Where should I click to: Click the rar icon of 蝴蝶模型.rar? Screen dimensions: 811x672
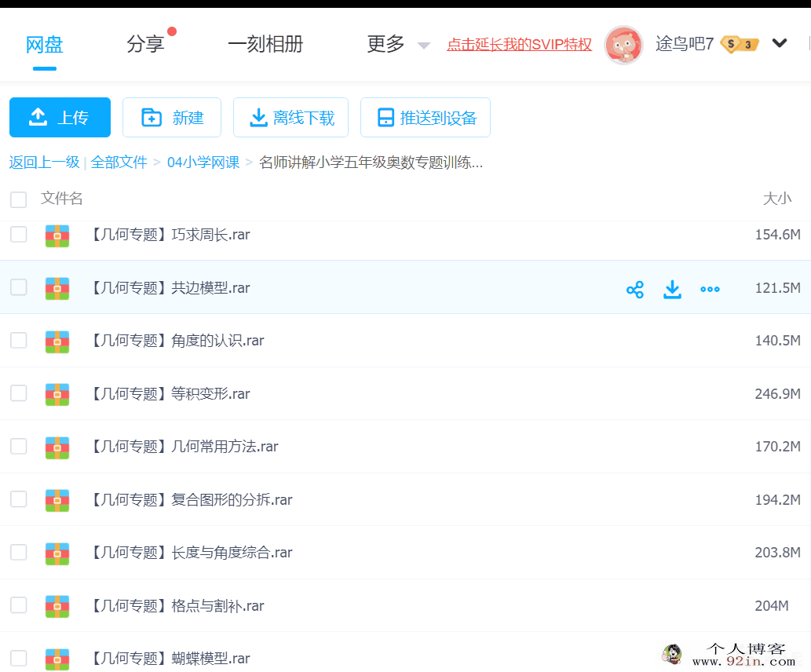point(57,659)
